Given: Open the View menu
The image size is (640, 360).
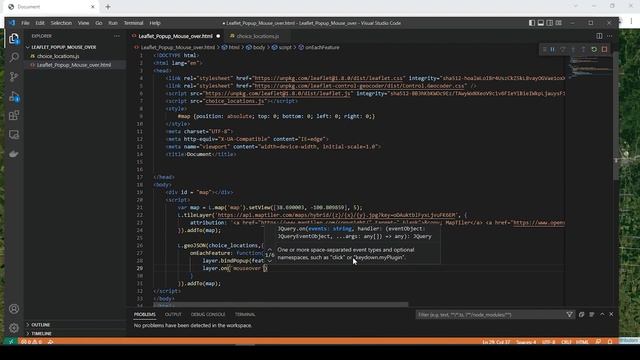Looking at the screenshot, I should point(83,23).
